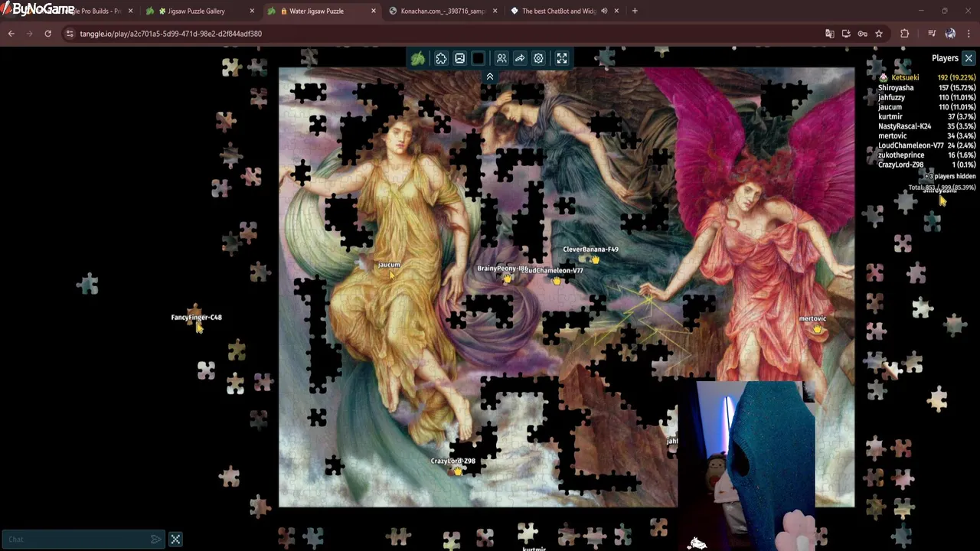Show the puzzle preview image
This screenshot has width=980, height=551.
(459, 58)
